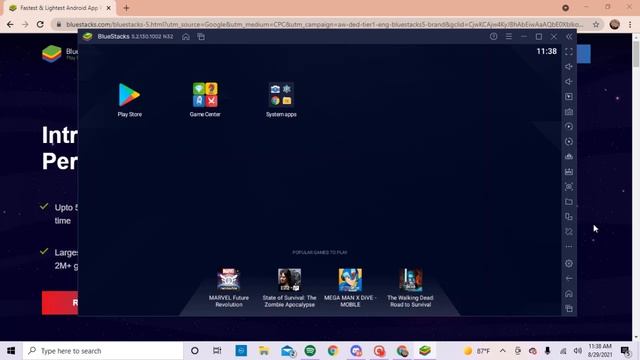Viewport: 640px width, 360px height.
Task: Open the media folder sidebar icon
Action: click(x=569, y=202)
